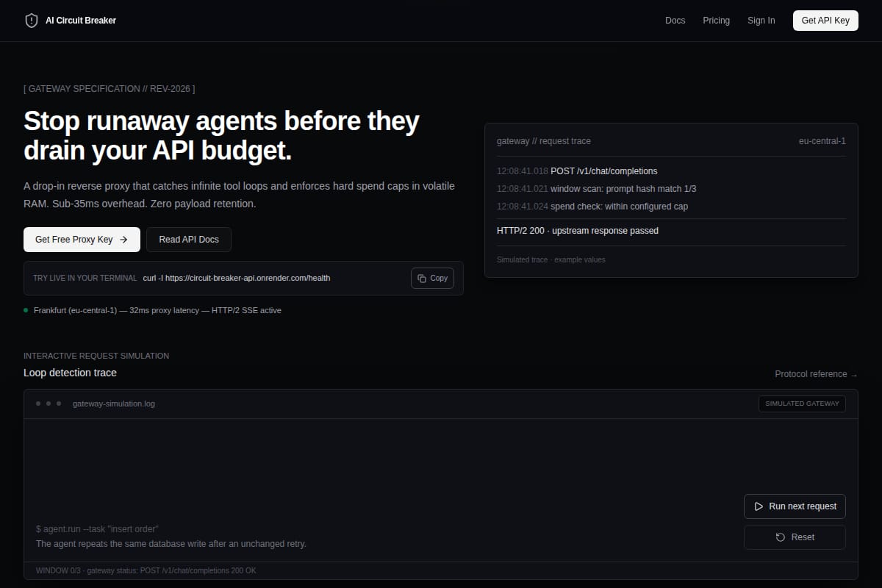Click the green status dot near Frankfurt
Viewport: 882px width, 588px height.
point(26,310)
